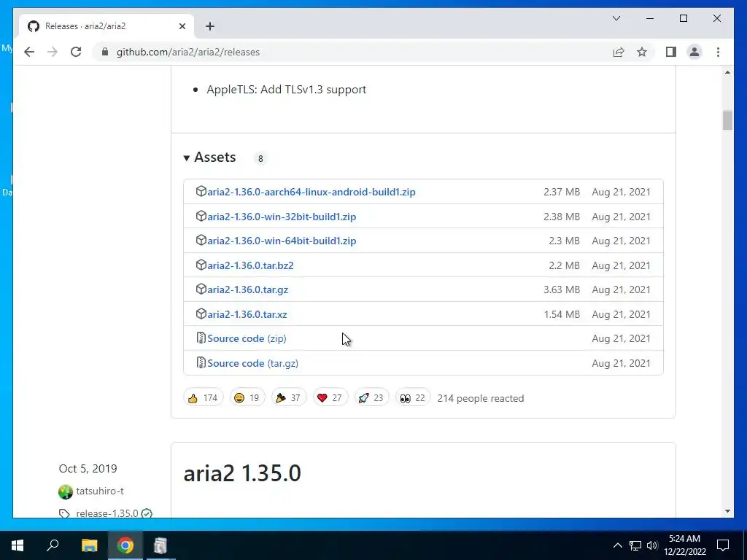Image resolution: width=747 pixels, height=560 pixels.
Task: Download aria2-1.36.0.tar.bz2
Action: [250, 265]
